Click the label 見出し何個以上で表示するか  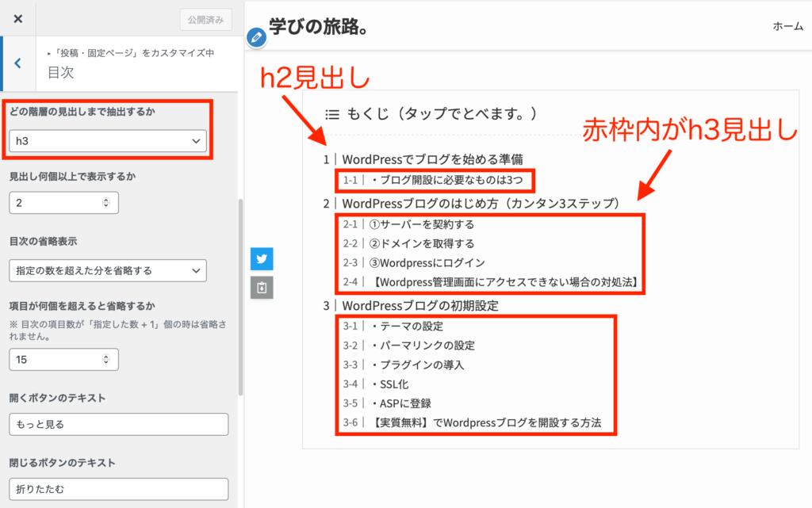72,177
